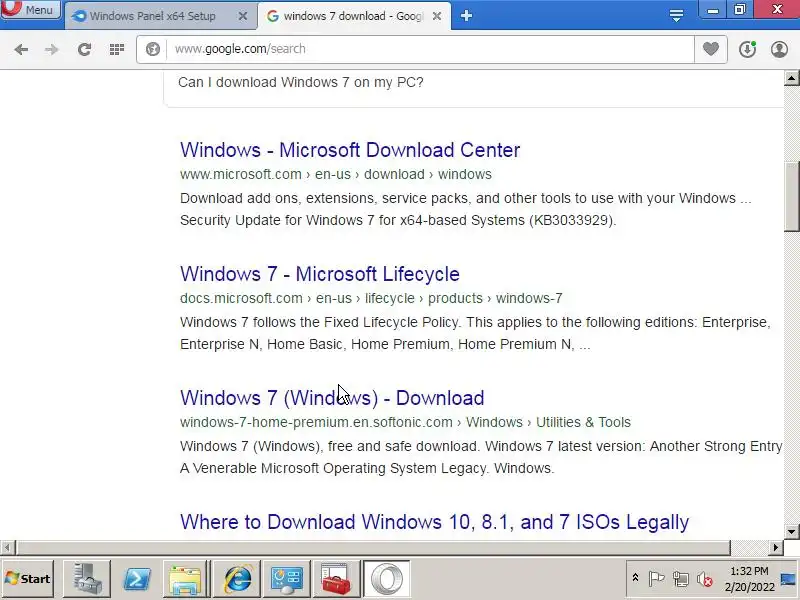Click the horizontal scrollbar right arrow
800x600 pixels.
tap(776, 547)
